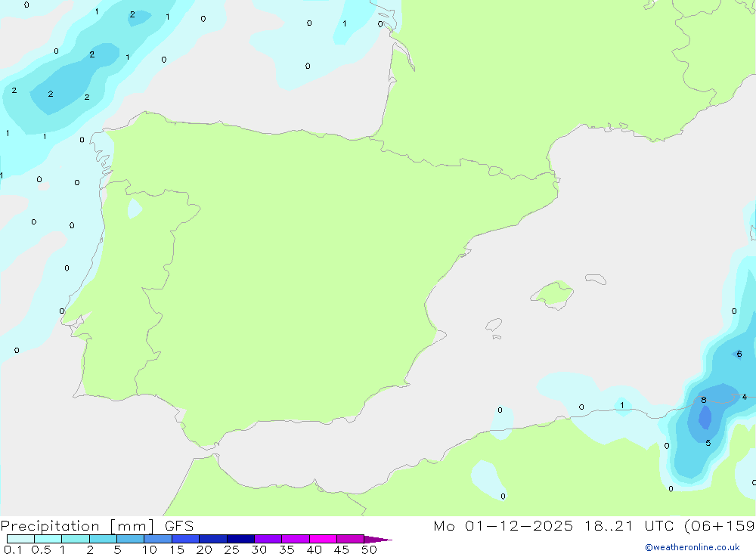Pick the 5–10 mm legend swatch
The image size is (756, 554).
130,539
